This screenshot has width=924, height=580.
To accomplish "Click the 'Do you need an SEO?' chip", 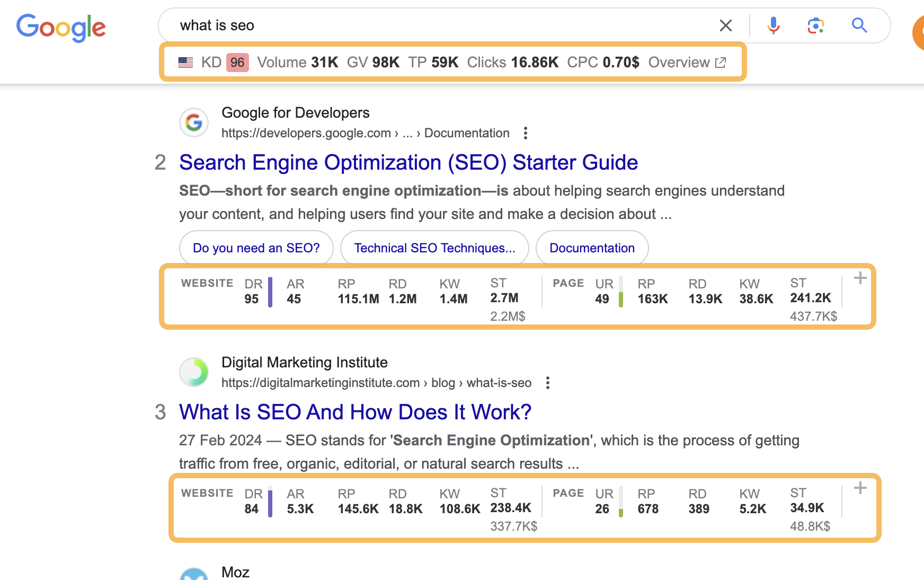I will [256, 248].
